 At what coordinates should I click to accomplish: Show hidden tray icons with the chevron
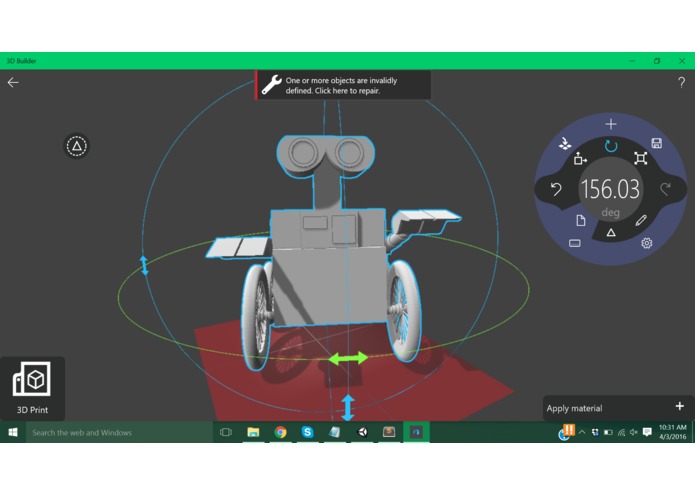[582, 432]
